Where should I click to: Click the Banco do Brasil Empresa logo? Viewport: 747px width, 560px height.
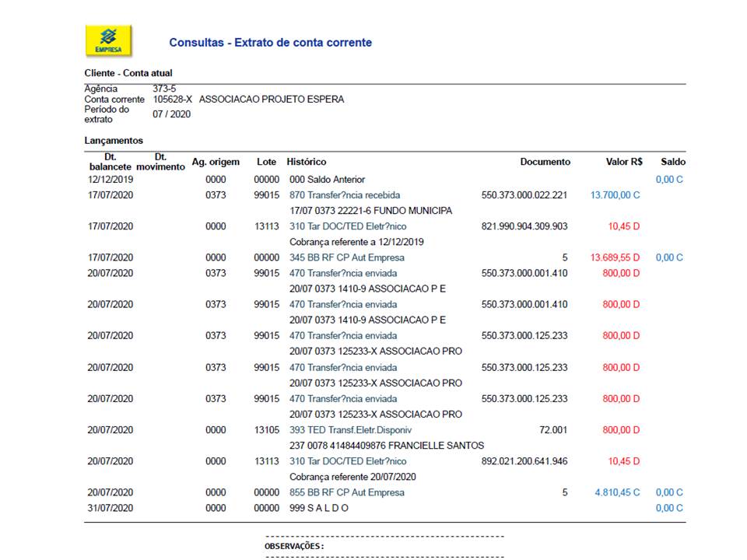pos(108,40)
